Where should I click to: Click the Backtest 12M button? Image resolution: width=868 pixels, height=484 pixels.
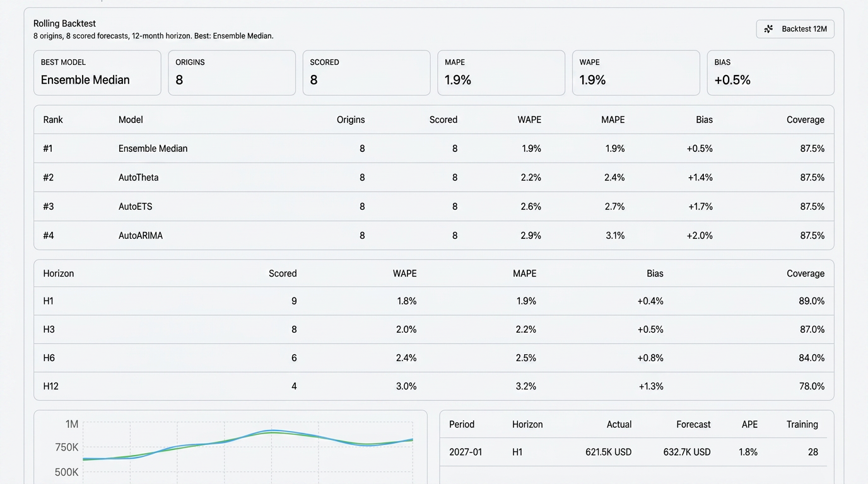tap(795, 29)
